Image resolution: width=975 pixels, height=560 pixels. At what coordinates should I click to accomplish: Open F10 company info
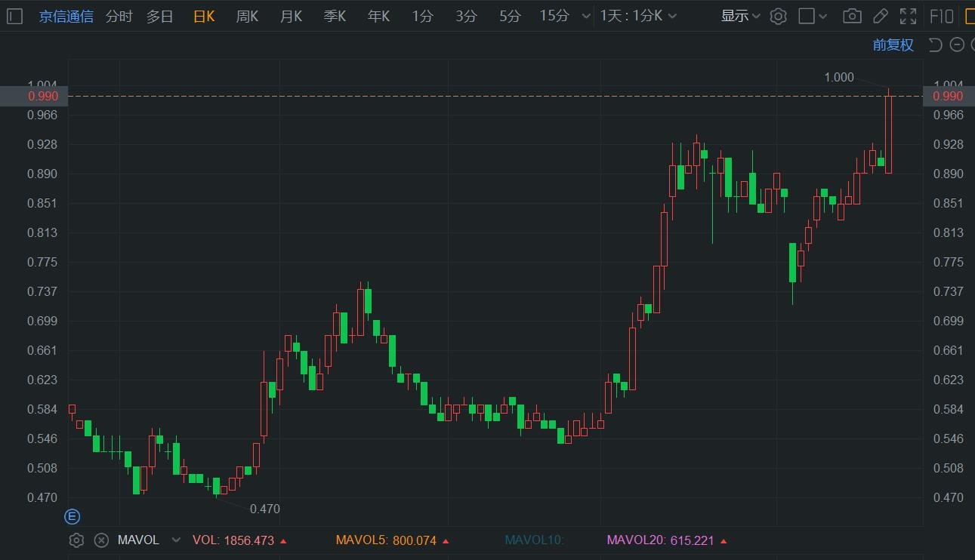941,16
